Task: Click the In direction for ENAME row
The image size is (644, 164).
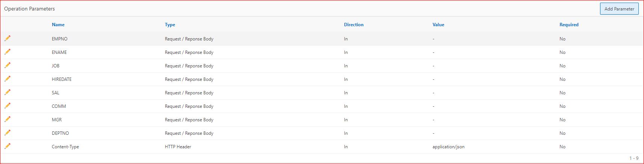Action: [x=346, y=52]
